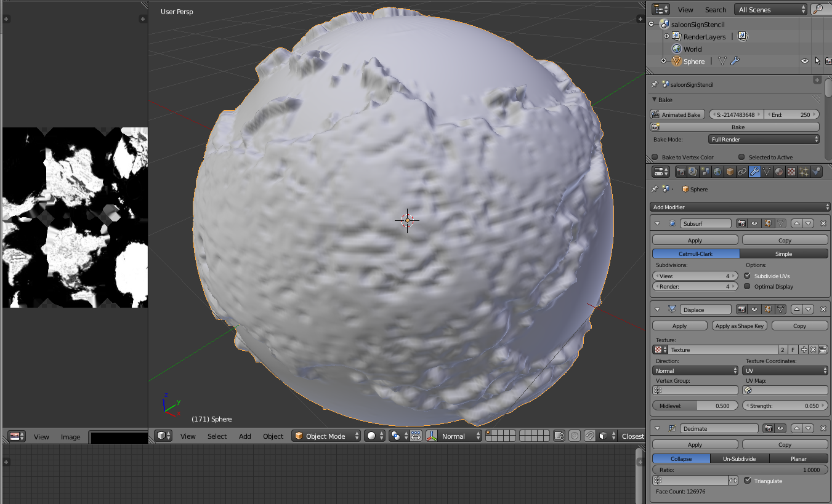Move Subsurf modifier up in stack
Screen dimensions: 832x504
click(x=797, y=223)
